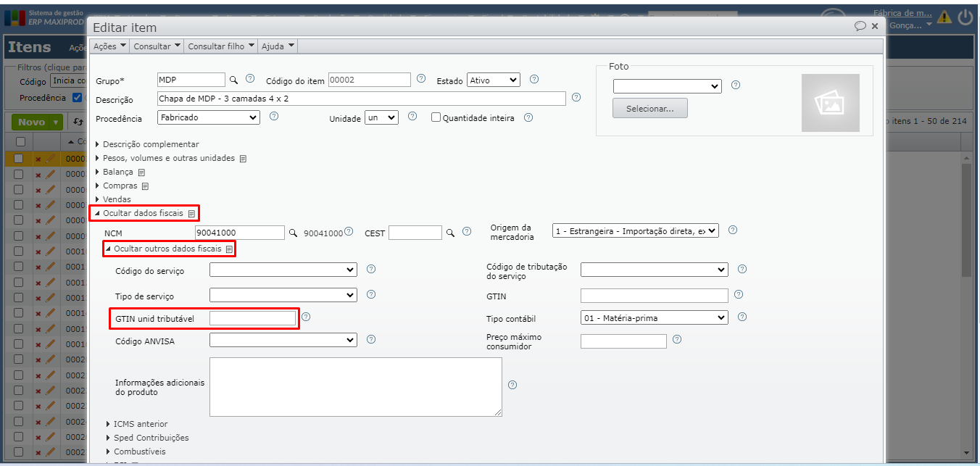The height and width of the screenshot is (466, 980).
Task: Open help for Preço máximo consumidor
Action: pyautogui.click(x=677, y=339)
